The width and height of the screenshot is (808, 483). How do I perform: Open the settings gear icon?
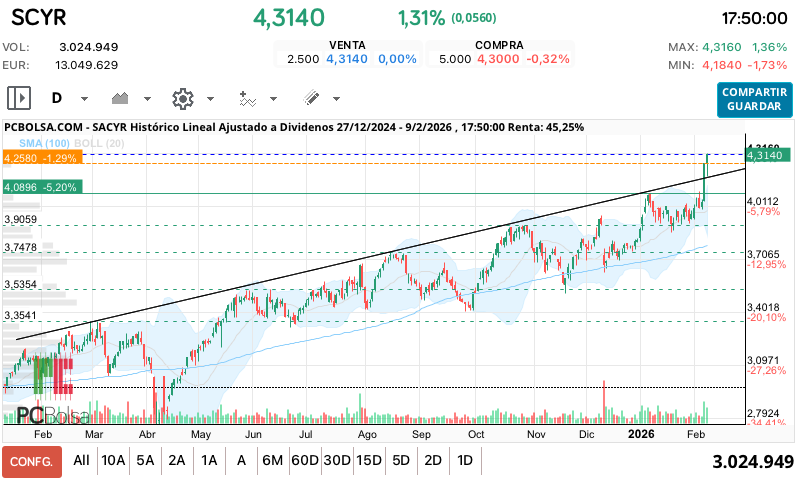point(182,98)
